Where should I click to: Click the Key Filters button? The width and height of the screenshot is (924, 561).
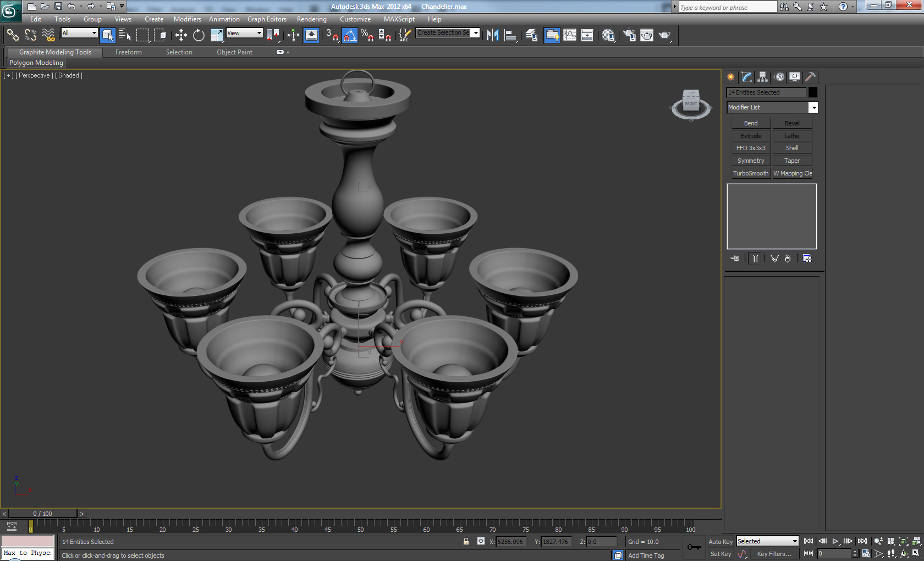pos(774,554)
